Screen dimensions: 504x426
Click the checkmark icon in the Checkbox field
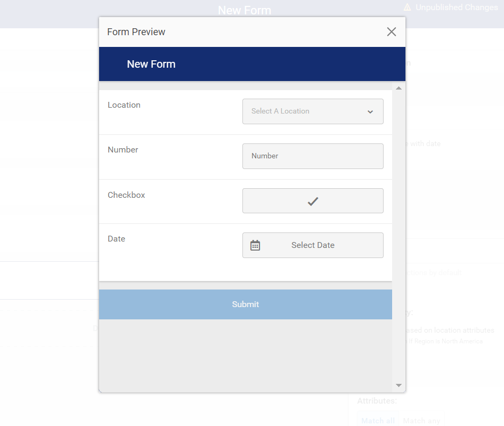click(313, 201)
